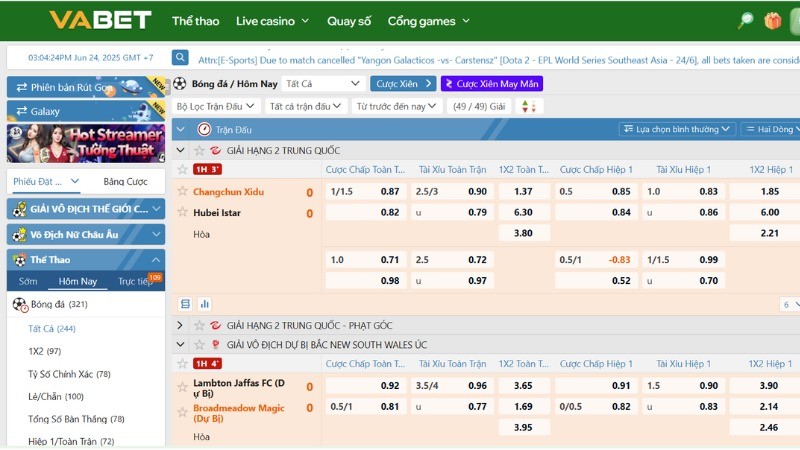Click the VABET logo
The height and width of the screenshot is (450, 800).
point(100,20)
